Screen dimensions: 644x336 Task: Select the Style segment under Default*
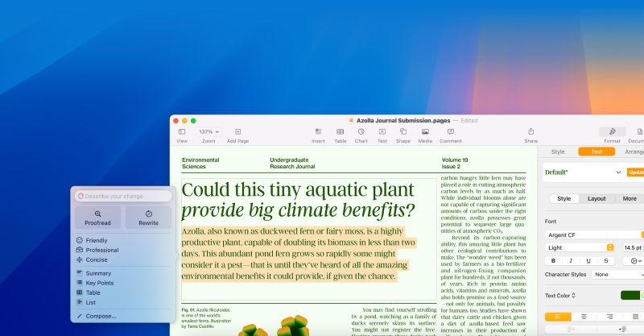[x=564, y=199]
